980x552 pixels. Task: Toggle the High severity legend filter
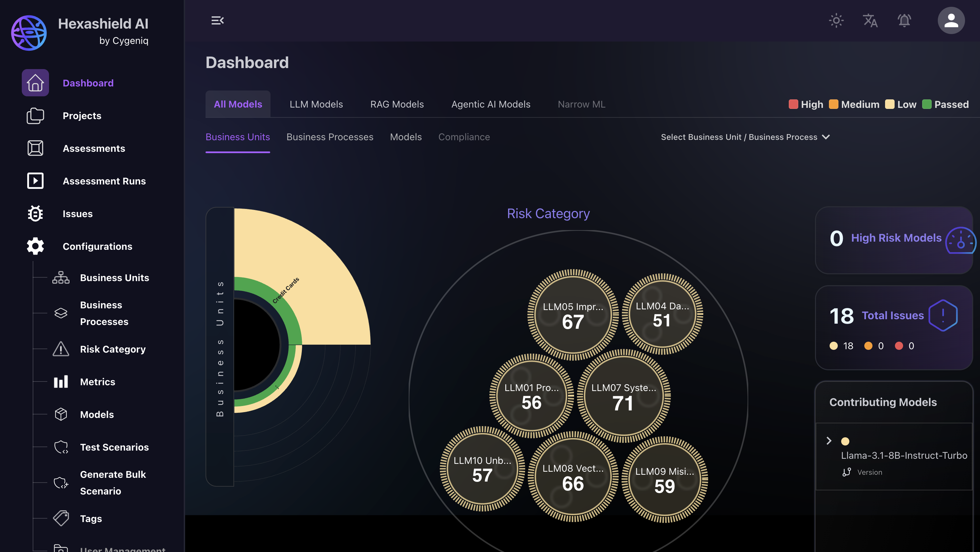point(806,104)
